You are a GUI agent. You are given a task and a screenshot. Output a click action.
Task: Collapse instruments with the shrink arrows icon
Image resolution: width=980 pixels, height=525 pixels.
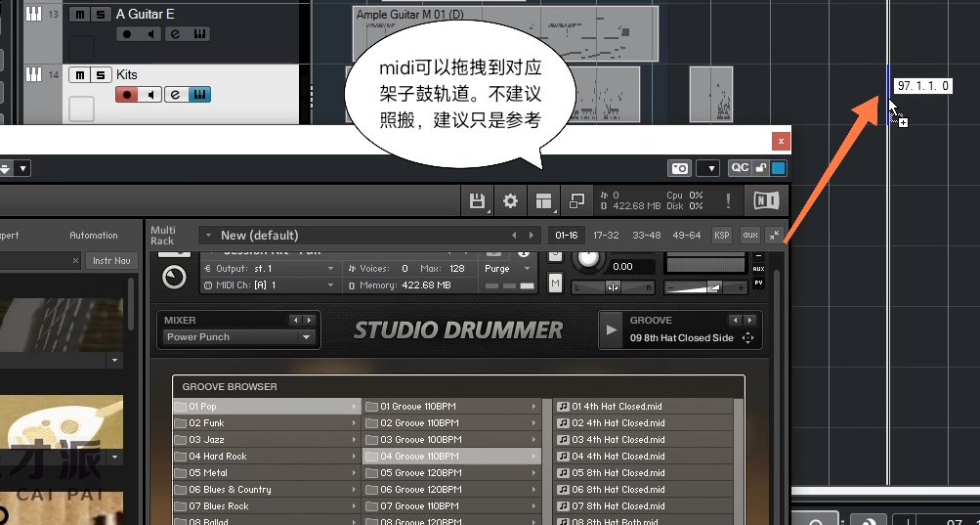pyautogui.click(x=775, y=236)
